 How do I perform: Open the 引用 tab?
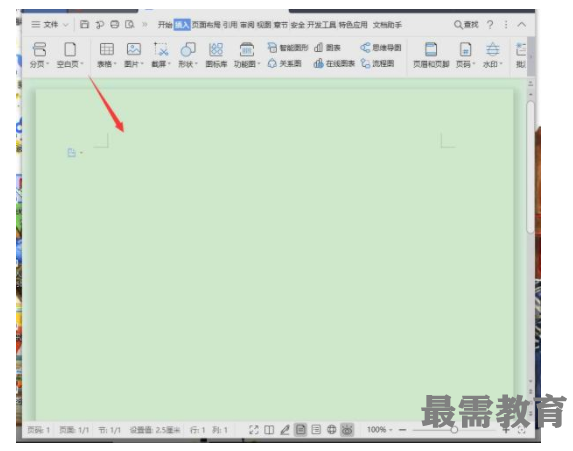point(230,25)
